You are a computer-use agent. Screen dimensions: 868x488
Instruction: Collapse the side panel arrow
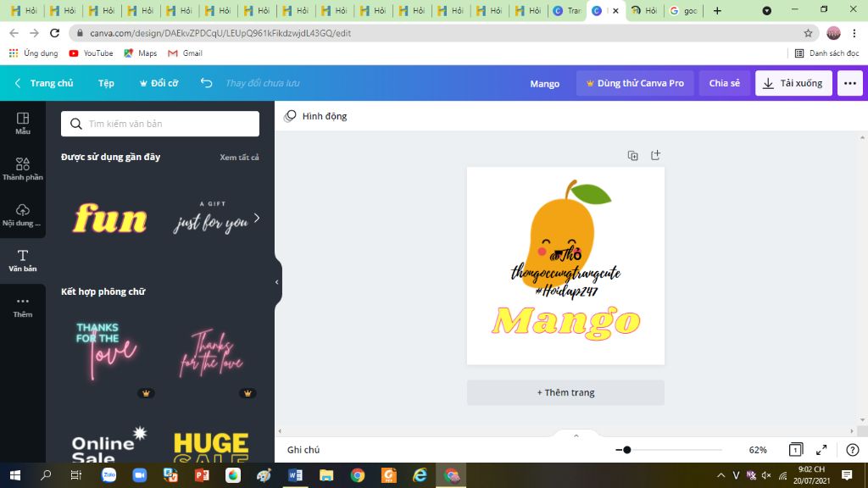click(x=277, y=282)
